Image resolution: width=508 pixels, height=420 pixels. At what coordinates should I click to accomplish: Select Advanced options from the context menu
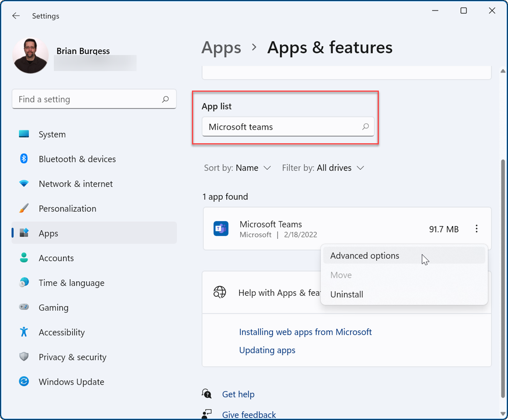click(364, 256)
